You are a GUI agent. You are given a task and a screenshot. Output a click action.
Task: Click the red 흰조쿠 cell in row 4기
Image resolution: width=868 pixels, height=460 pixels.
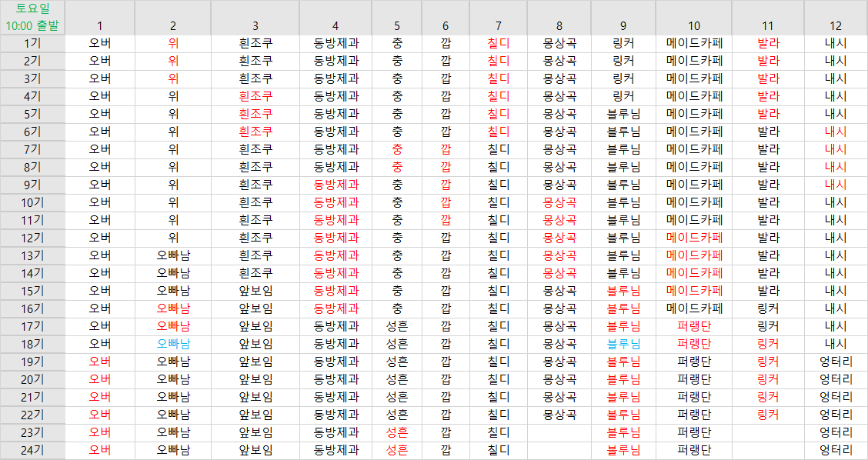pos(255,96)
